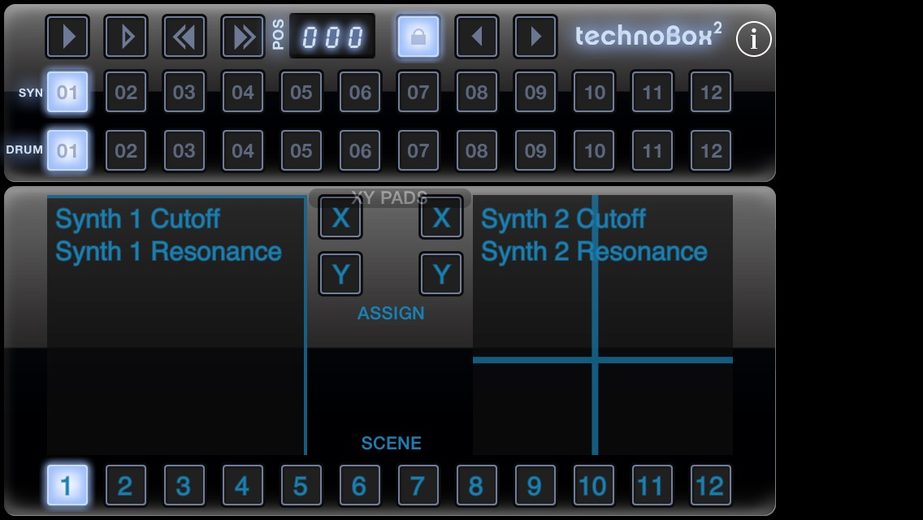This screenshot has width=923, height=520.
Task: Select DRUM pattern 07
Action: pos(418,151)
